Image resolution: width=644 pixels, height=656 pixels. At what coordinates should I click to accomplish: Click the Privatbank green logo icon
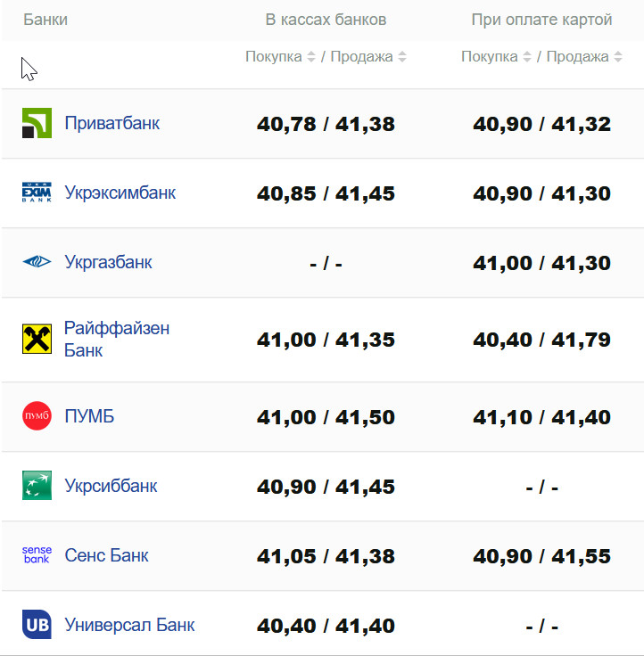tap(37, 123)
